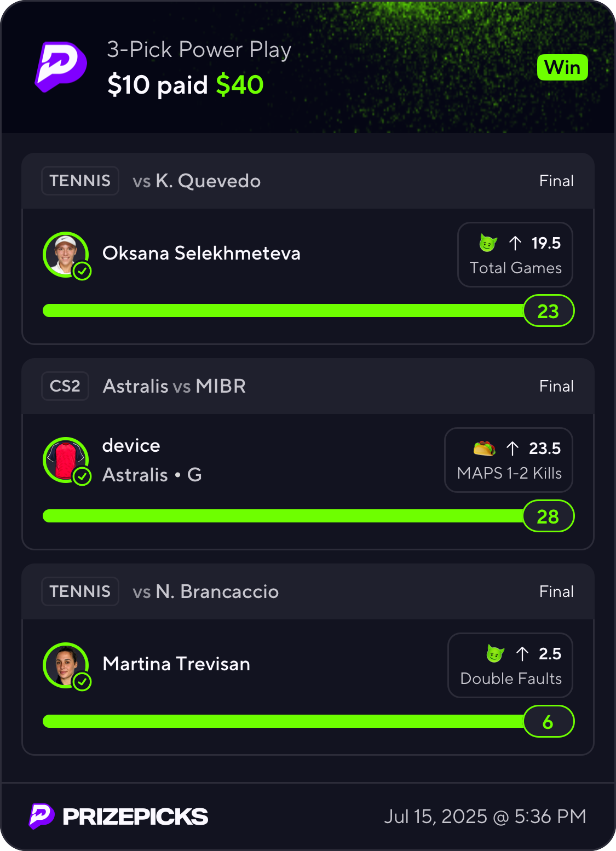Click the up arrow next to 23.5

click(x=513, y=449)
